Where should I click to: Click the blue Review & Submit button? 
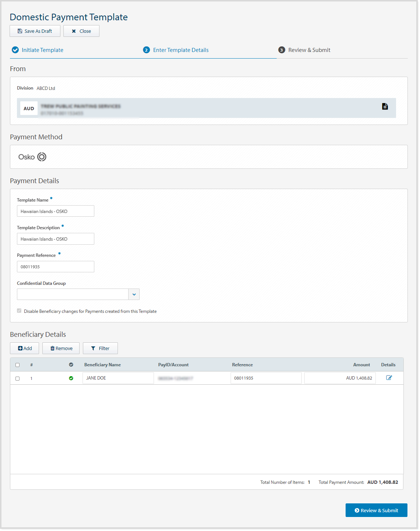pos(376,510)
